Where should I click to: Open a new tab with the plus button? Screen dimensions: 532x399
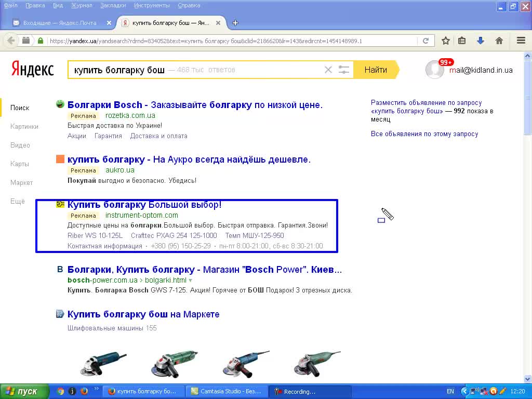[235, 23]
